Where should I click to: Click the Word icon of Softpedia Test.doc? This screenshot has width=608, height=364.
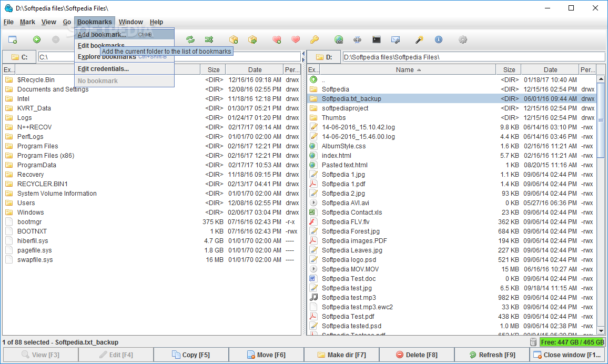(x=313, y=278)
